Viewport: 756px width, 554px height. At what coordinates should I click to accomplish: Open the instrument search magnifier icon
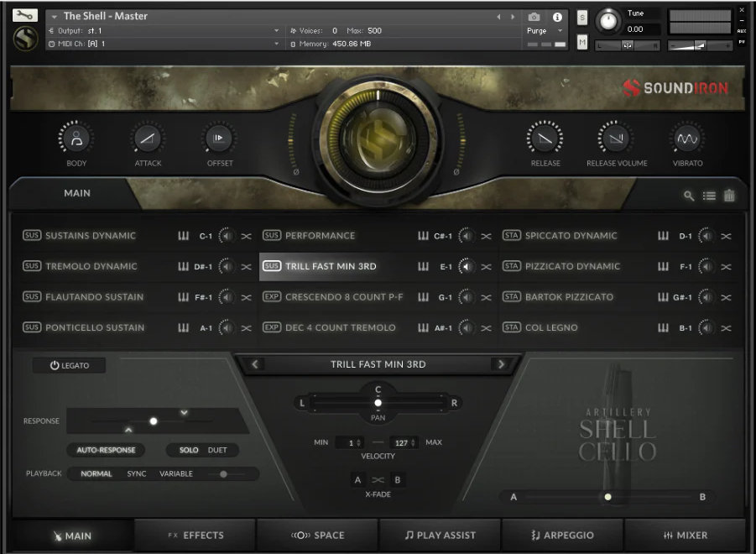coord(688,194)
